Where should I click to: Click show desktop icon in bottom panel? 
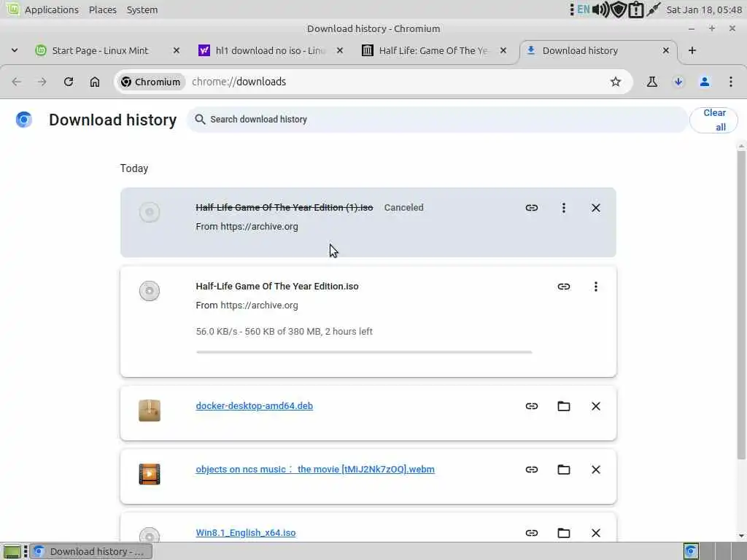12,551
